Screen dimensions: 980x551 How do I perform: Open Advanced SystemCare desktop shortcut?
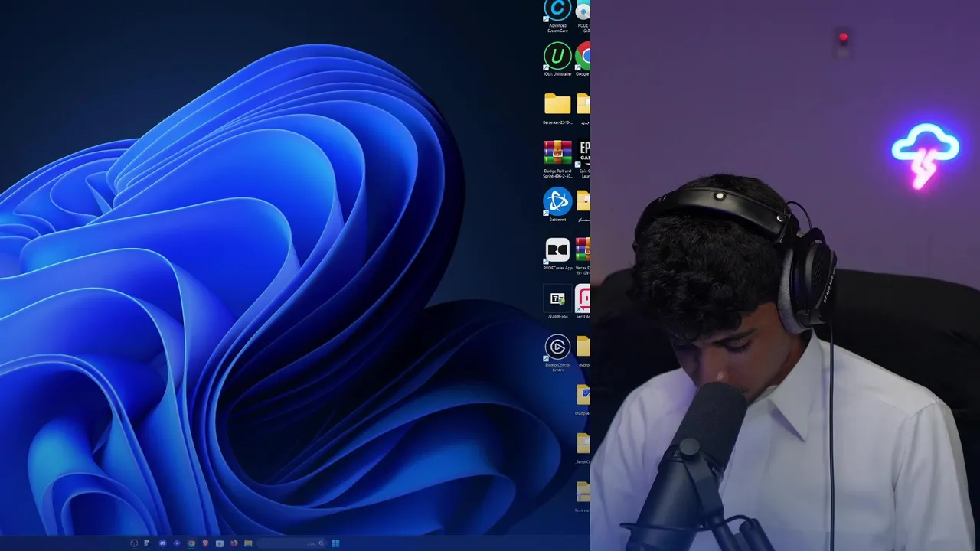(x=557, y=15)
